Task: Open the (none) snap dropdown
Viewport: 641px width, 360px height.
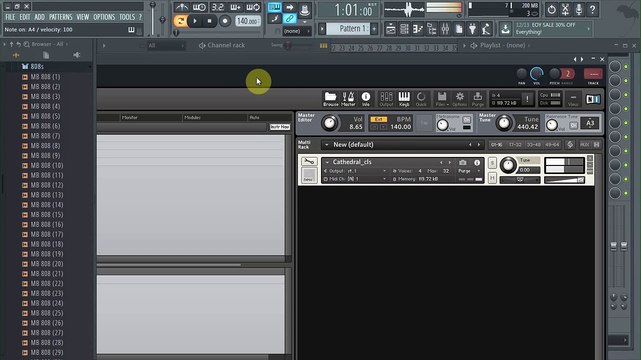Action: coord(296,31)
